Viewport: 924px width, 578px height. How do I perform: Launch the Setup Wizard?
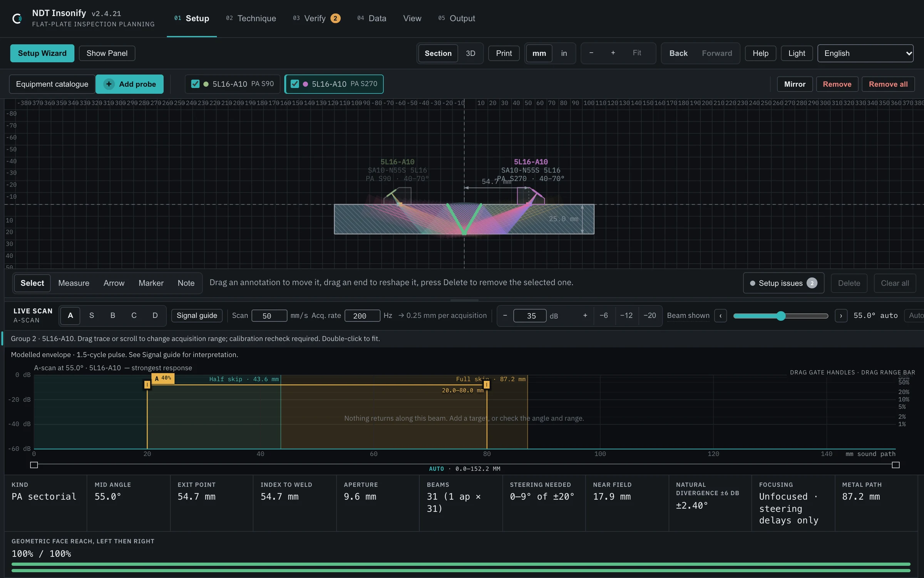point(42,53)
